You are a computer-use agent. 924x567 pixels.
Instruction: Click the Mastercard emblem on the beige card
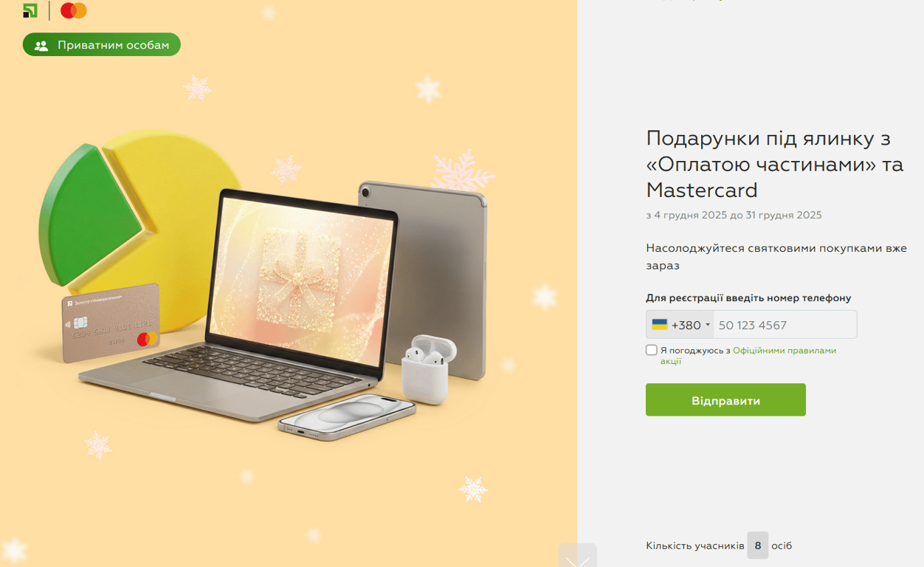pyautogui.click(x=147, y=339)
